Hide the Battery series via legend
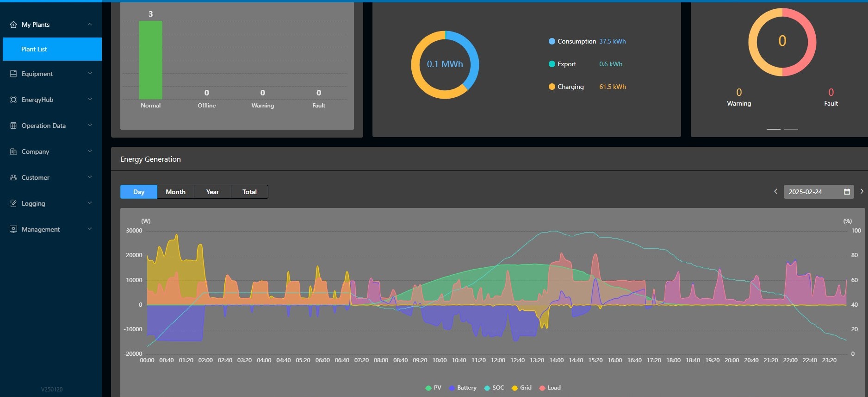The height and width of the screenshot is (397, 868). click(462, 388)
